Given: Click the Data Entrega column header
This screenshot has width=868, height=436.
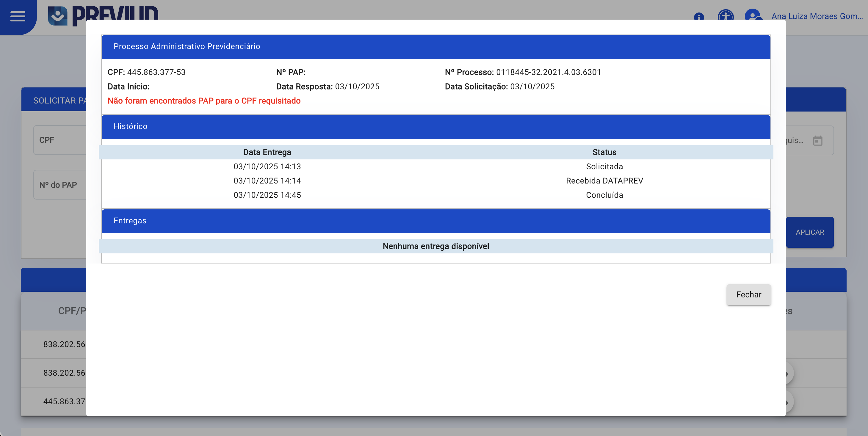Looking at the screenshot, I should coord(267,152).
